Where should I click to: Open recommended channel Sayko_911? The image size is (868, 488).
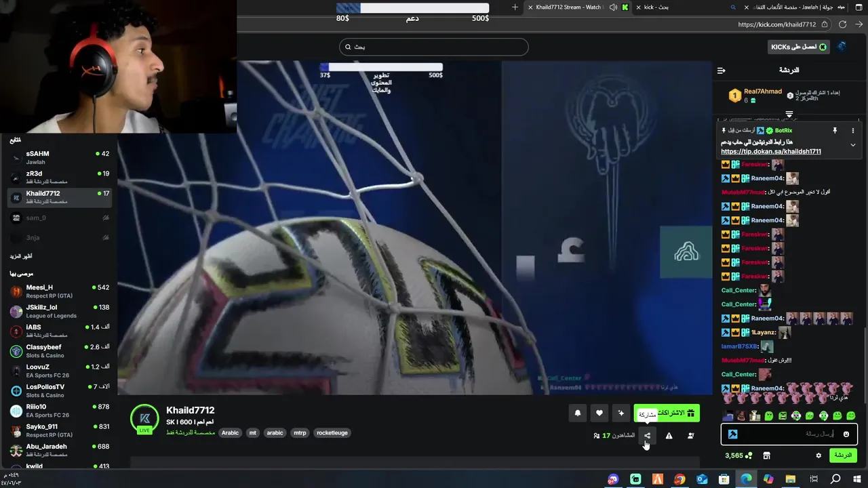pos(60,430)
